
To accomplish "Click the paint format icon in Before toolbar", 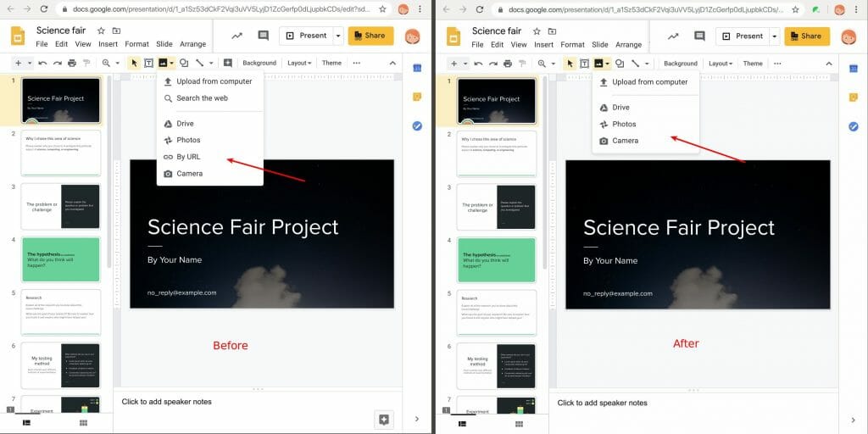I will coord(86,63).
